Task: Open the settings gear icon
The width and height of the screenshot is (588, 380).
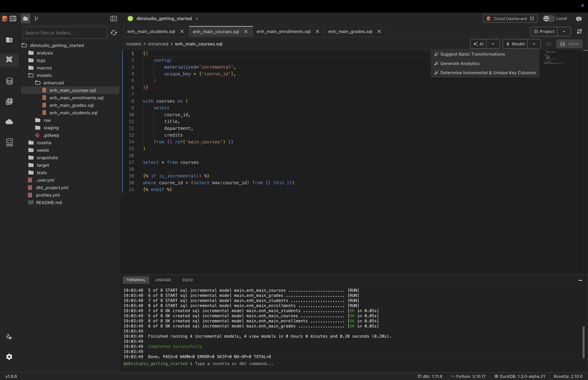Action: tap(9, 357)
